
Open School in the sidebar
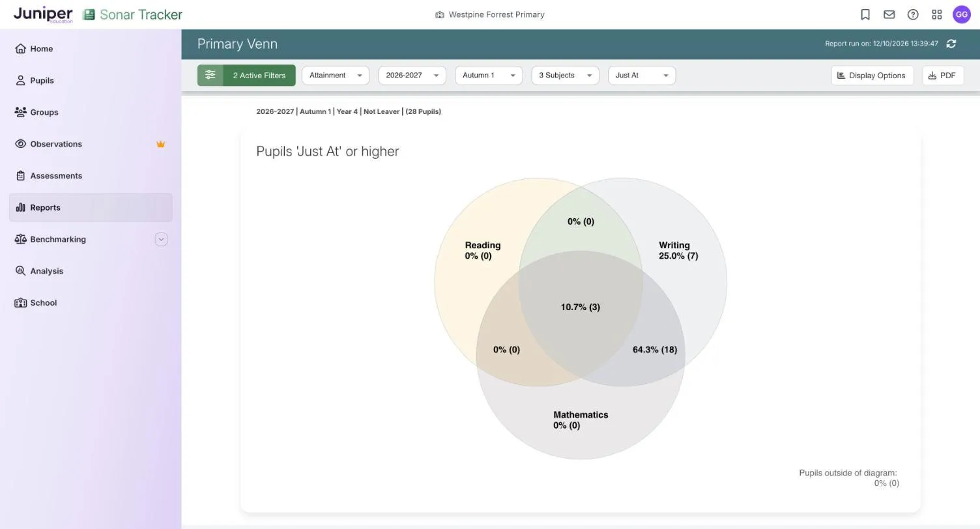[x=91, y=303]
